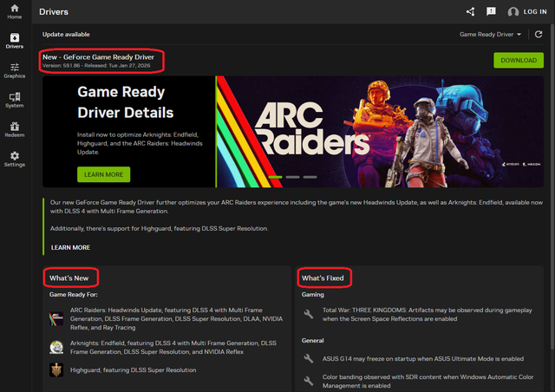The height and width of the screenshot is (392, 555).
Task: Click Arknights: Endfield DLSS 4 description text
Action: tap(173, 348)
